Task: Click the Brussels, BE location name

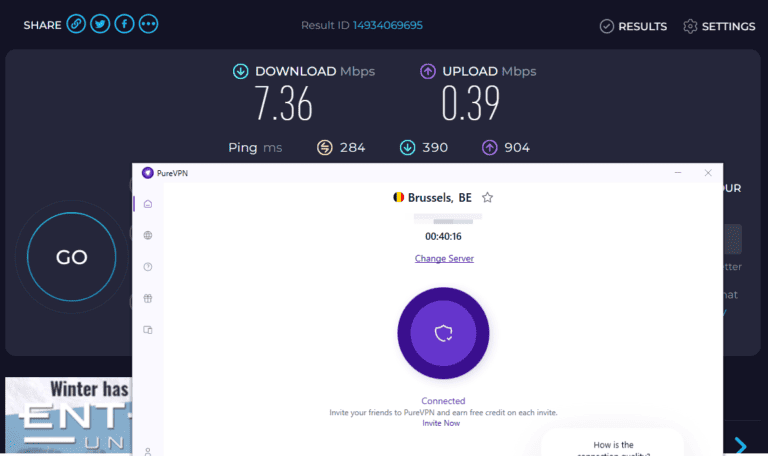Action: [x=440, y=198]
